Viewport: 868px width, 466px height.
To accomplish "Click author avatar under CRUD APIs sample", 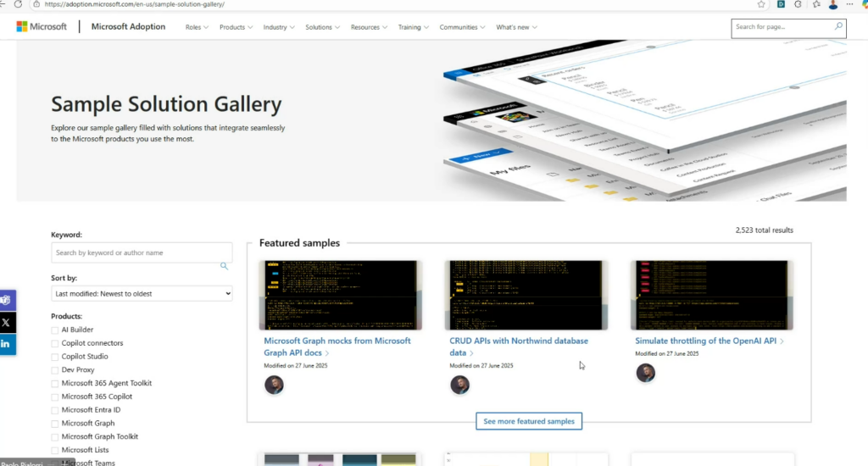I will (x=459, y=385).
